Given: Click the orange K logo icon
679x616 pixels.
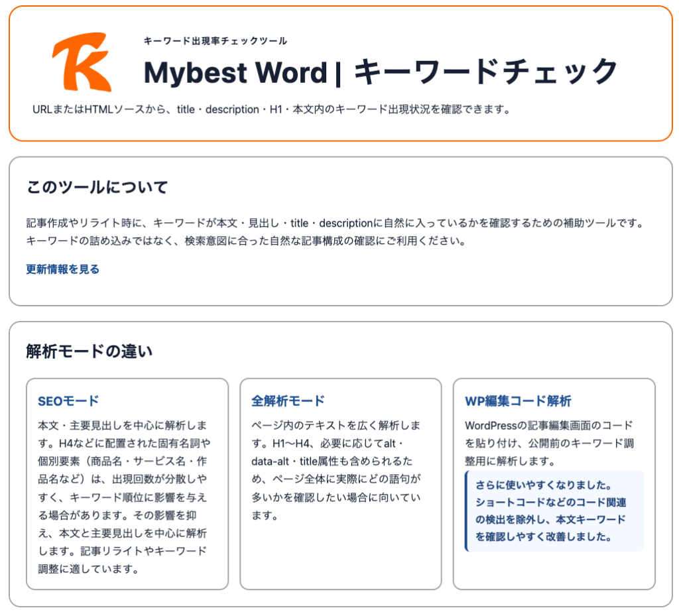Looking at the screenshot, I should (x=82, y=62).
